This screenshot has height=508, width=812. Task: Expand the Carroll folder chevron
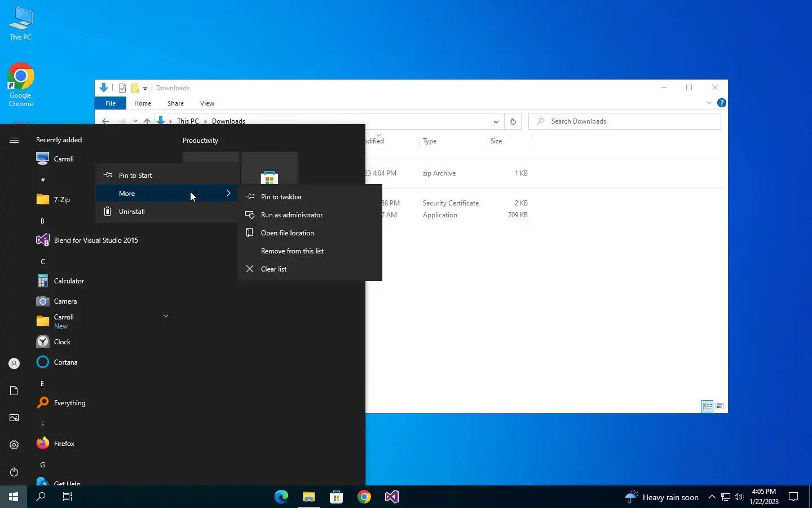coord(165,316)
